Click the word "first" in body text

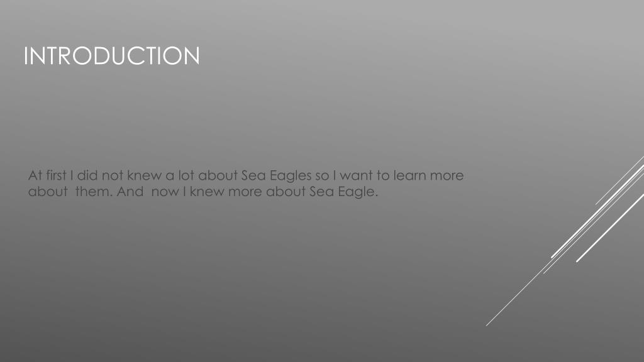tap(56, 176)
